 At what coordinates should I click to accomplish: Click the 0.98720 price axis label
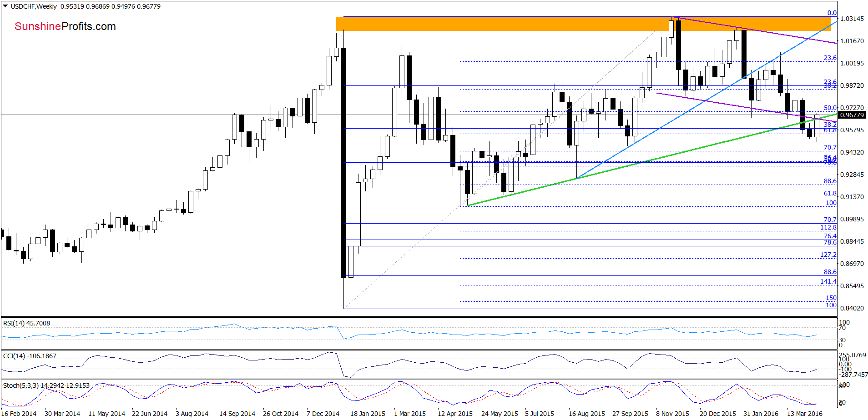852,85
